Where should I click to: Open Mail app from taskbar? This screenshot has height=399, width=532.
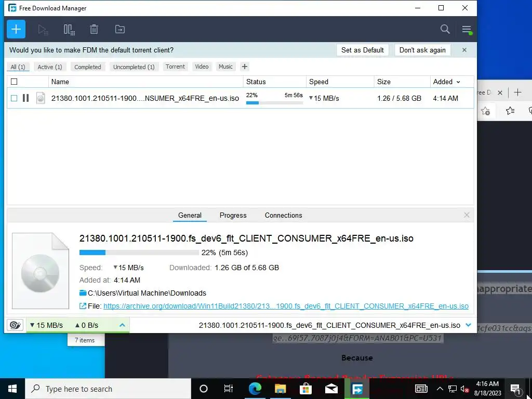tap(331, 389)
